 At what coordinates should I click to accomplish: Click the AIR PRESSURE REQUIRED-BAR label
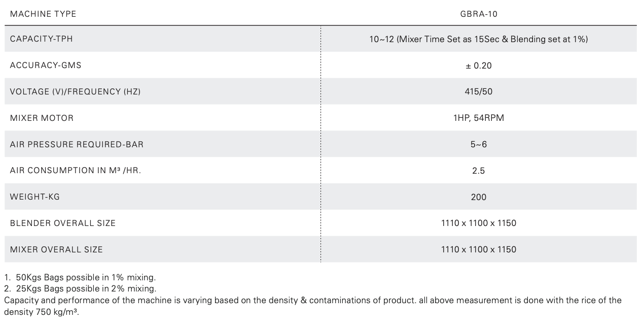(x=77, y=144)
